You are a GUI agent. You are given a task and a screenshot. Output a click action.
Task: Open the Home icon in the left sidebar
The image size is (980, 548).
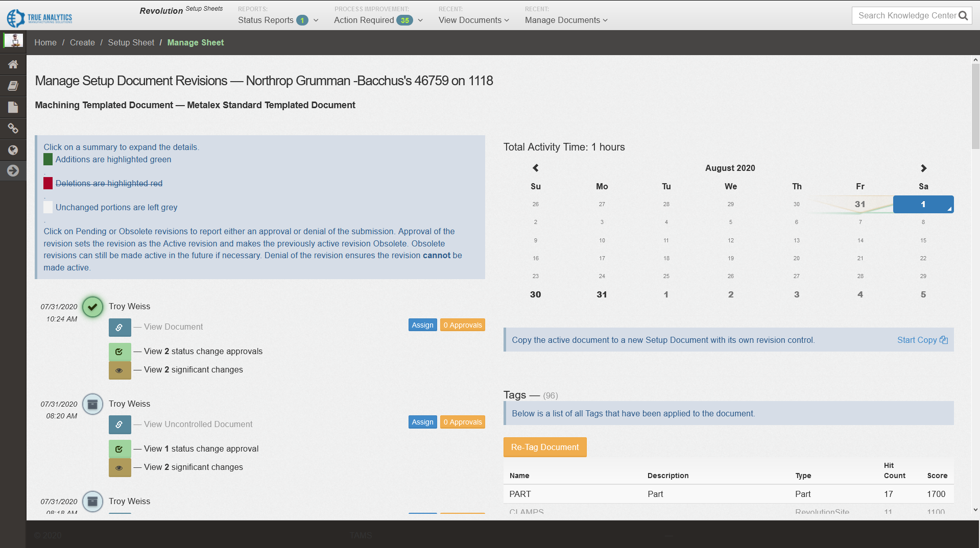[13, 64]
